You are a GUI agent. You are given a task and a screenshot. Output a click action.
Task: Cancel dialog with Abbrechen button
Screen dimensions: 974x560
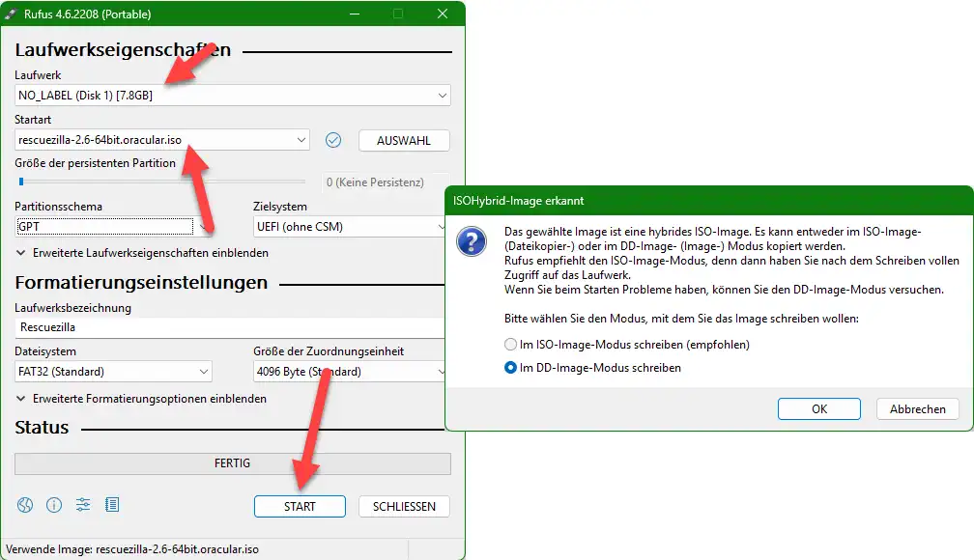[918, 409]
